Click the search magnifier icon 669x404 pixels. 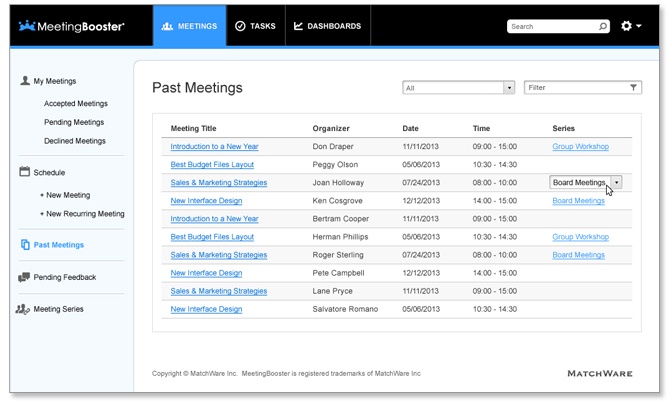click(x=603, y=26)
